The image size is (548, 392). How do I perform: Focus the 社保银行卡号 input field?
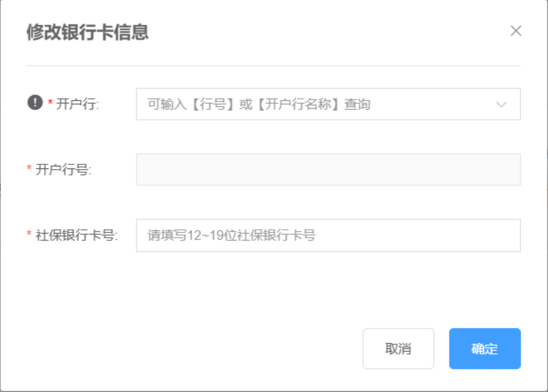pyautogui.click(x=328, y=236)
